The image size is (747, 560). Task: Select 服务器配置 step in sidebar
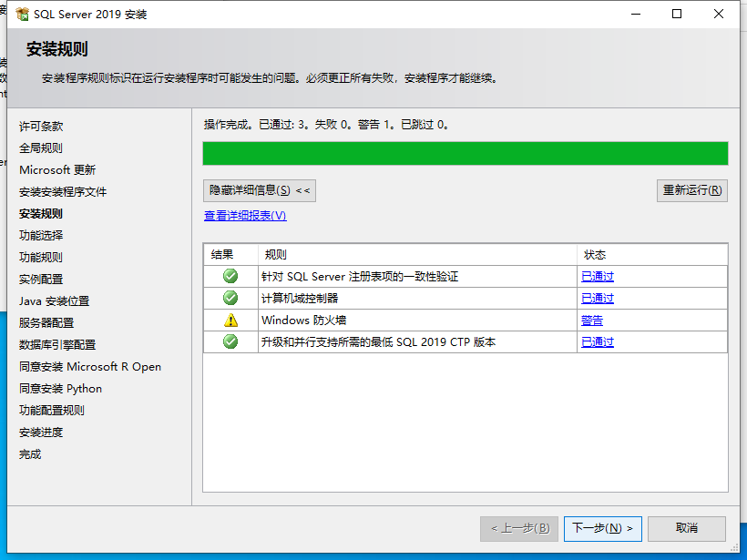(46, 323)
